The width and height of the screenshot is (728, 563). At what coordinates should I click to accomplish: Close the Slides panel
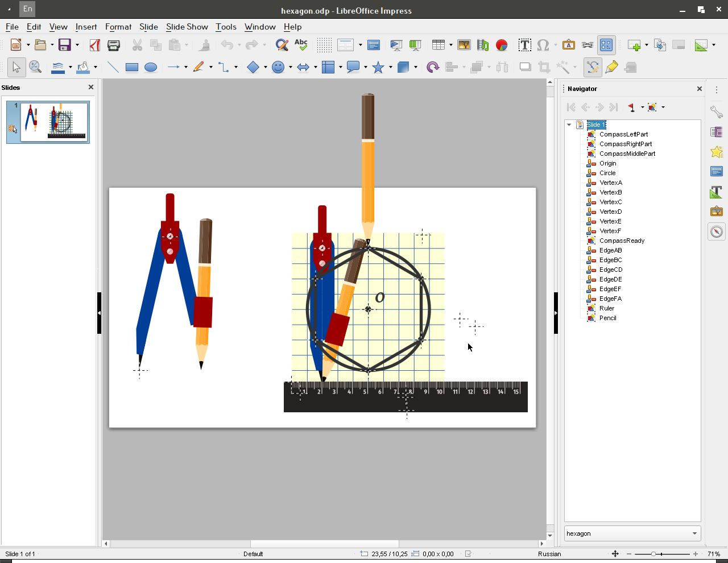tap(90, 87)
